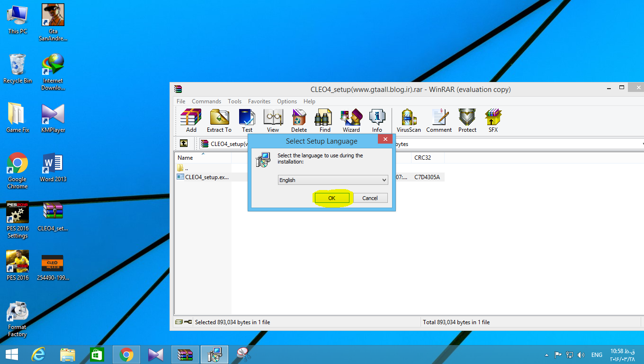The height and width of the screenshot is (364, 644).
Task: Open the Tools menu
Action: [234, 101]
